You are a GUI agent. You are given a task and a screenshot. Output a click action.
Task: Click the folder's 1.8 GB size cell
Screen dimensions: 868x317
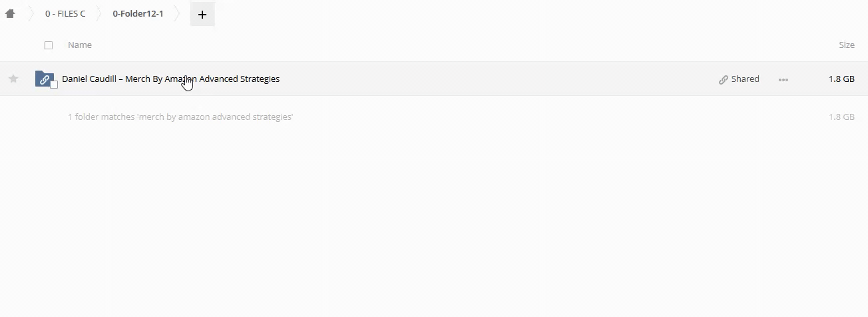click(841, 79)
